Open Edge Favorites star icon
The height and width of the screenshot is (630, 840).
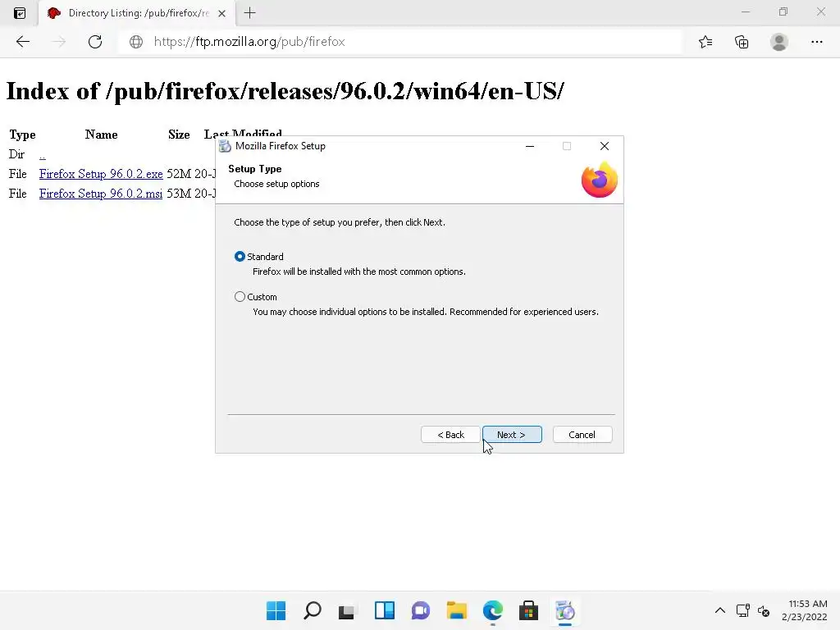coord(705,42)
